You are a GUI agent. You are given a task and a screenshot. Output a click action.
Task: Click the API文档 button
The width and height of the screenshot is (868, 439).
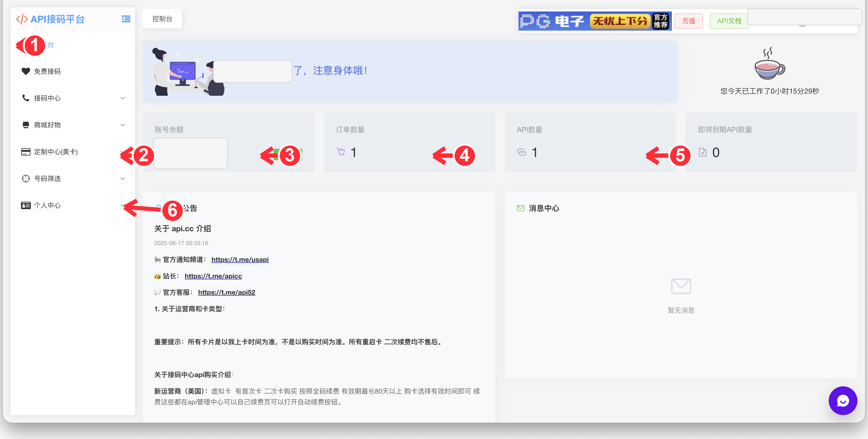[729, 21]
